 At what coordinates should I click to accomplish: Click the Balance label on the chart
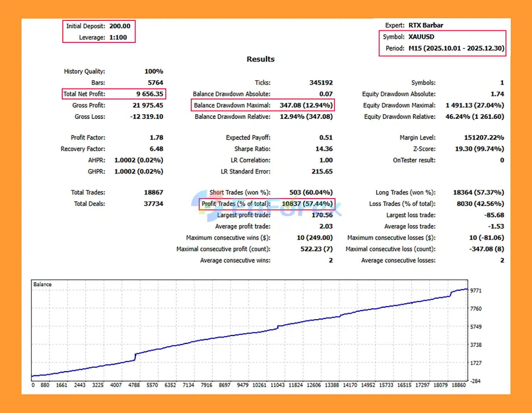click(42, 285)
